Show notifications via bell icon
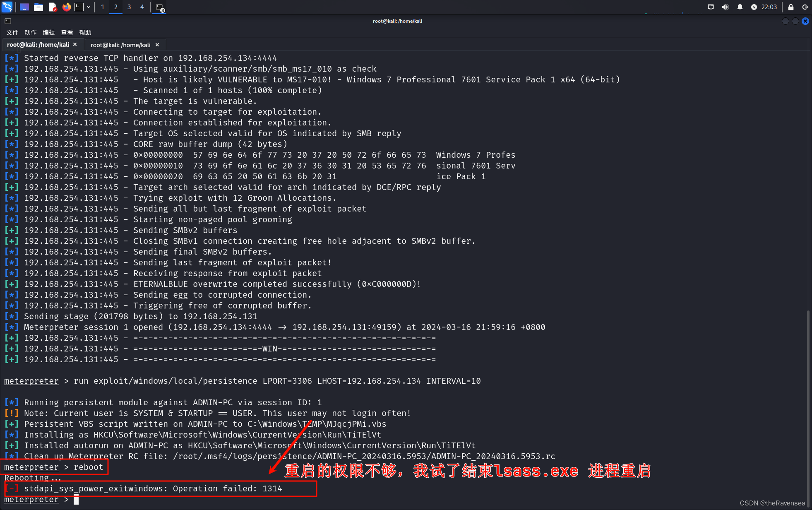The height and width of the screenshot is (510, 812). 740,7
